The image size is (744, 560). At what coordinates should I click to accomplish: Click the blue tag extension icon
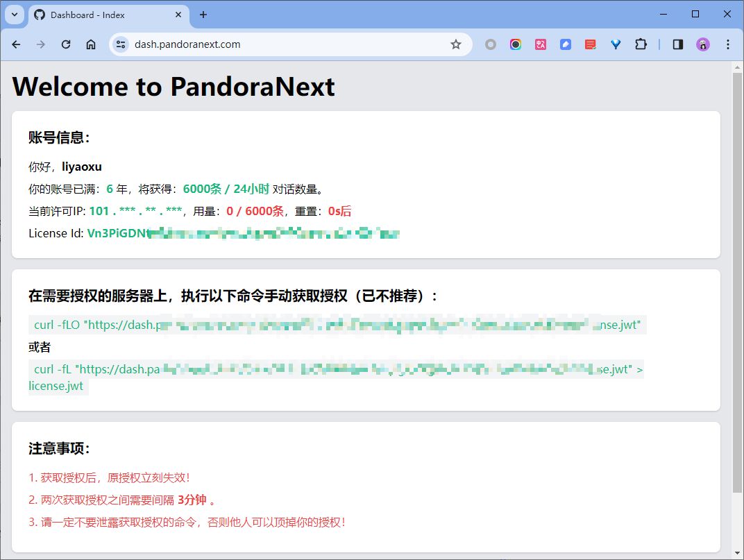point(566,44)
